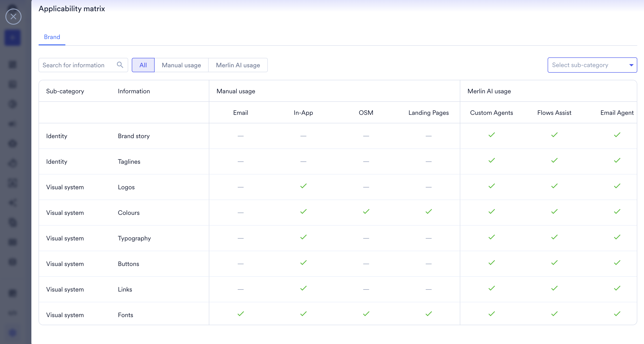
Task: Click the Logos Flows Assist check mark
Action: pyautogui.click(x=555, y=186)
